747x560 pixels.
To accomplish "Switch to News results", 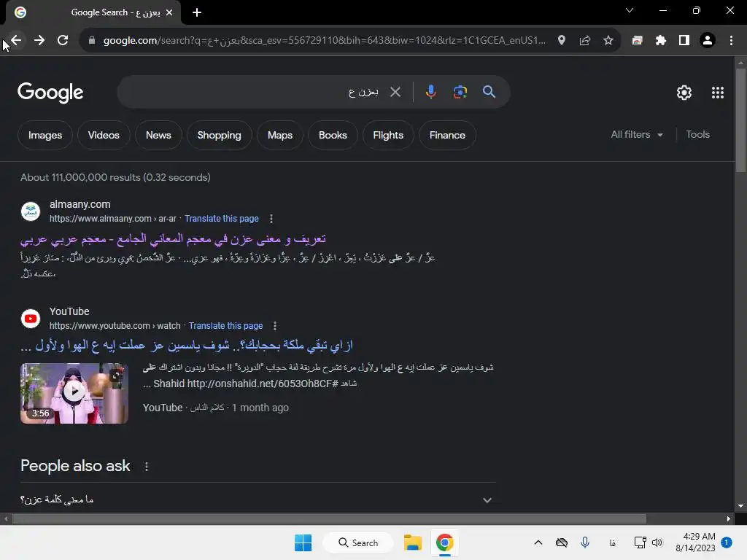I will pyautogui.click(x=158, y=135).
